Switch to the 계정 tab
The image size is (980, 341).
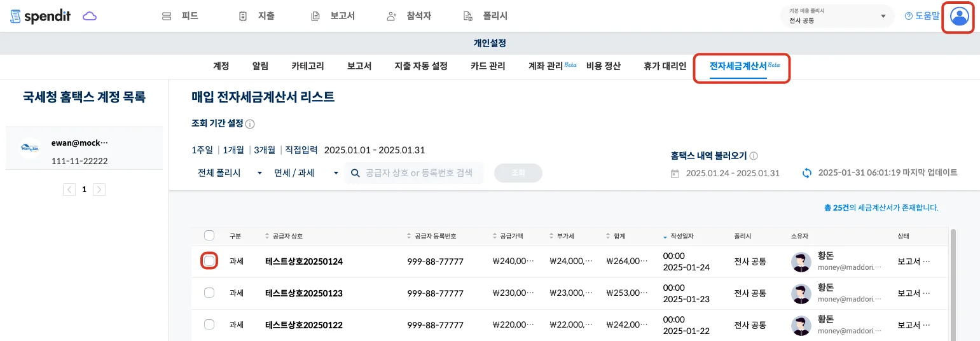tap(221, 66)
